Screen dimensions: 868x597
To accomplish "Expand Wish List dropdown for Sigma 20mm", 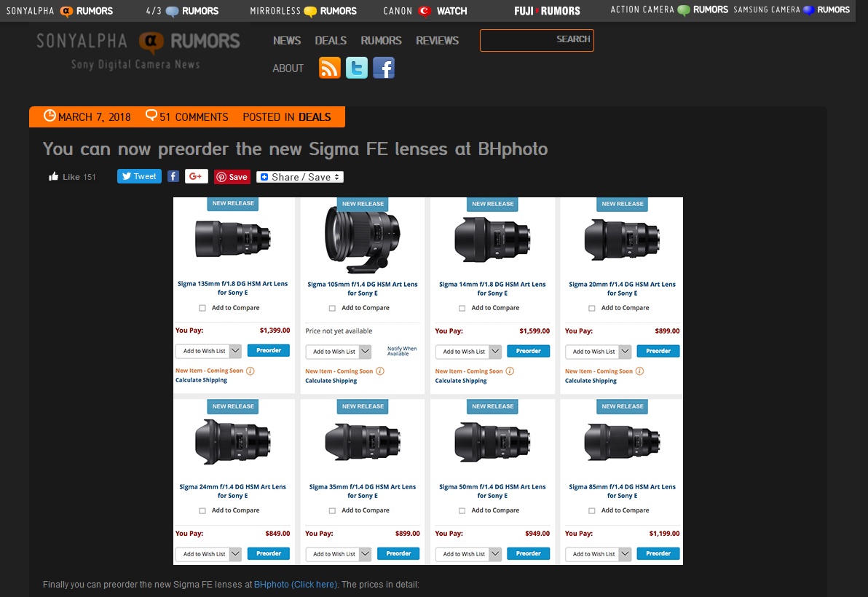I will (x=625, y=352).
